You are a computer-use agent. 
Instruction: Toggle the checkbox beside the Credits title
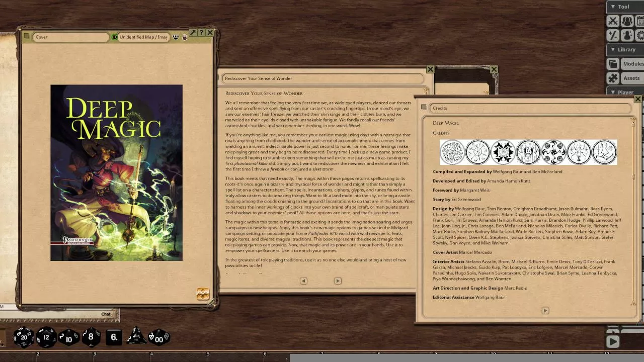(424, 107)
